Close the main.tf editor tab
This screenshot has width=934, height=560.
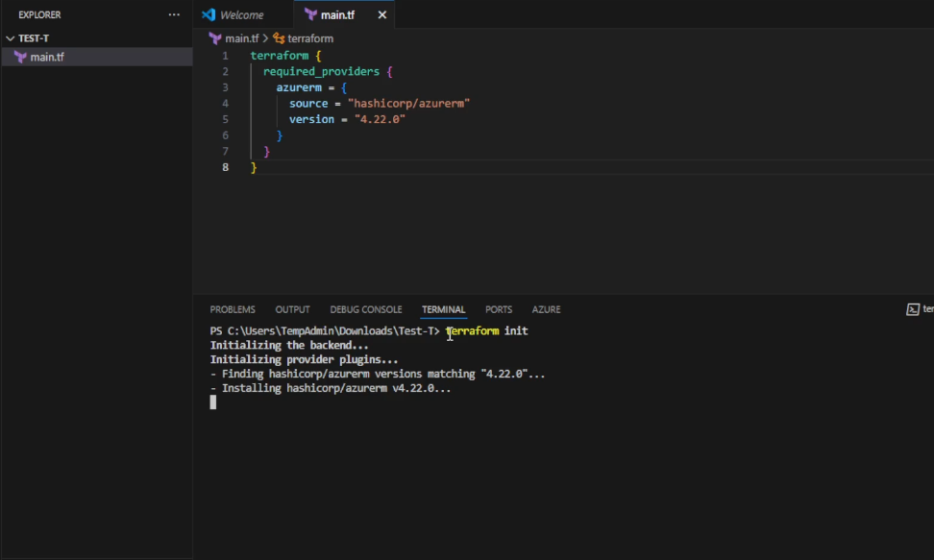tap(382, 15)
